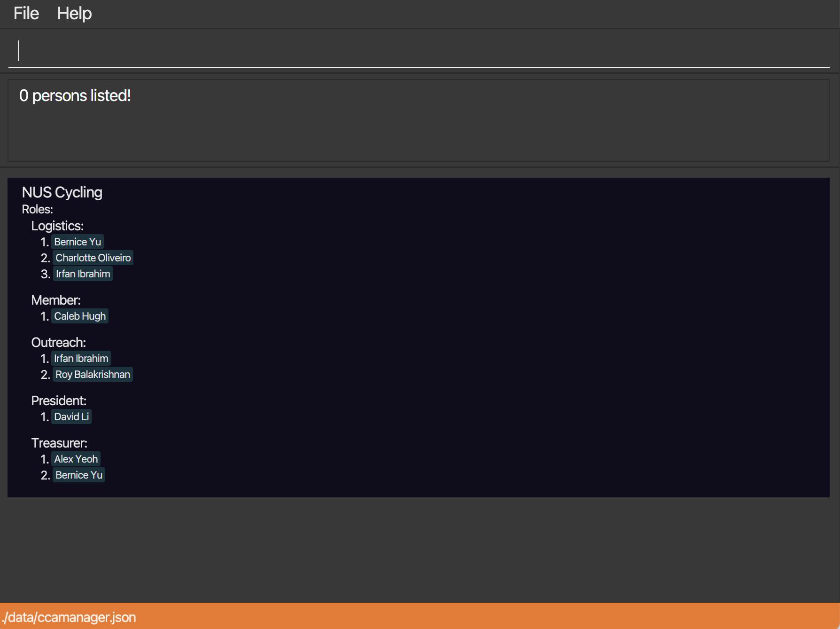This screenshot has height=629, width=840.
Task: Select the NUS Cycling CCA title
Action: [62, 192]
